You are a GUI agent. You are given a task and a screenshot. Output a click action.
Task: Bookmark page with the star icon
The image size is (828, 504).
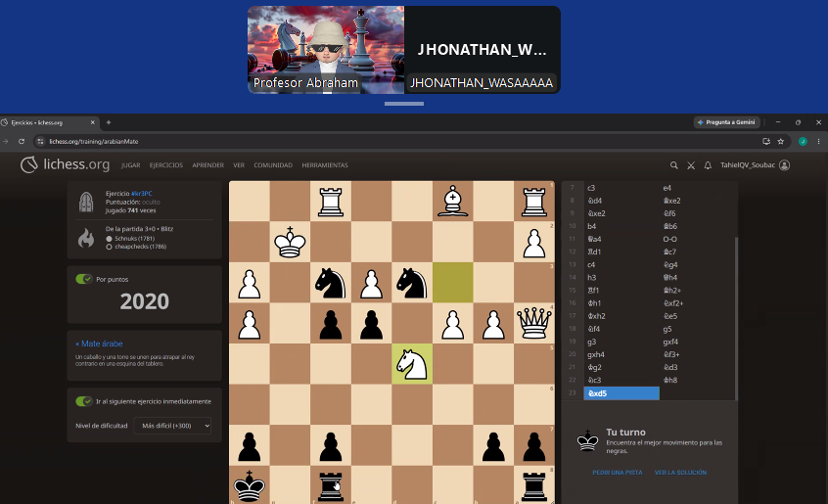click(780, 142)
